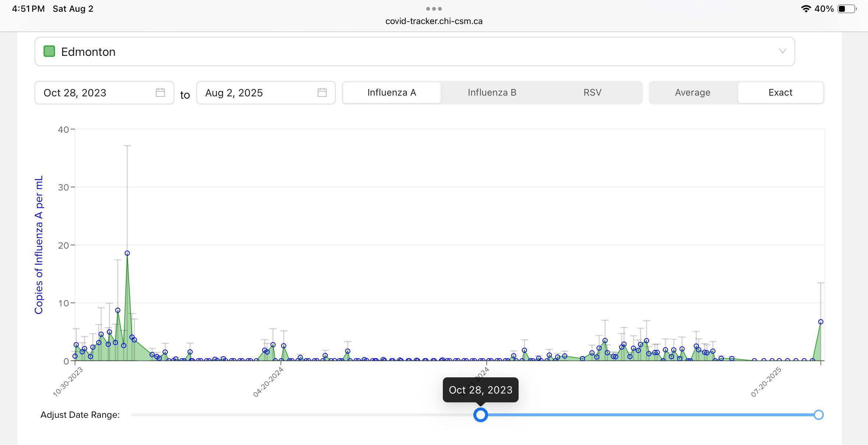Click the highest peak data point near 18
The height and width of the screenshot is (445, 868).
point(127,253)
